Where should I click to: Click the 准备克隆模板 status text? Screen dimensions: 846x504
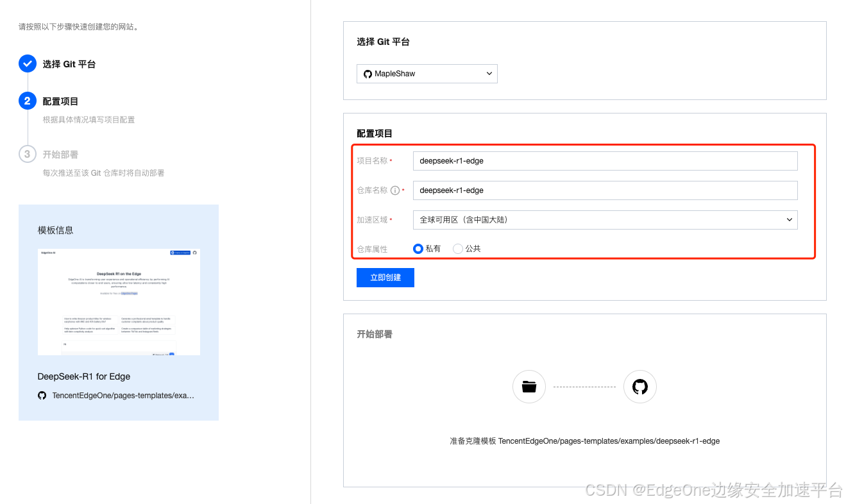point(585,441)
